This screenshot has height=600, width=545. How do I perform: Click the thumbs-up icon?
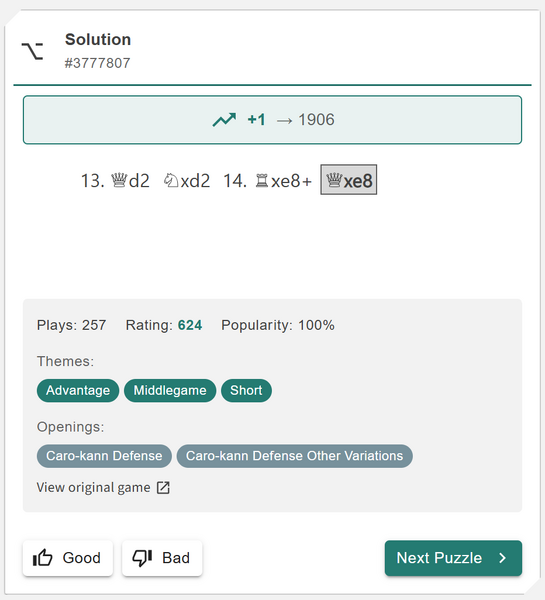42,558
